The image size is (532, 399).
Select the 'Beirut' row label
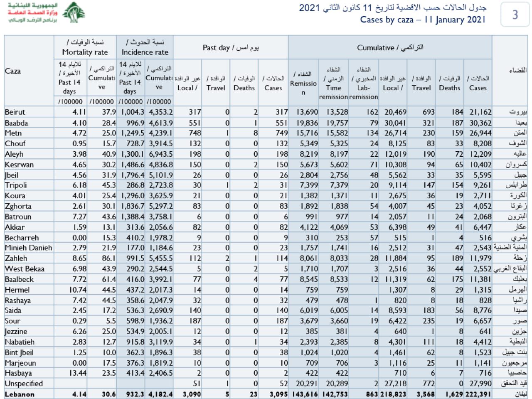15,112
